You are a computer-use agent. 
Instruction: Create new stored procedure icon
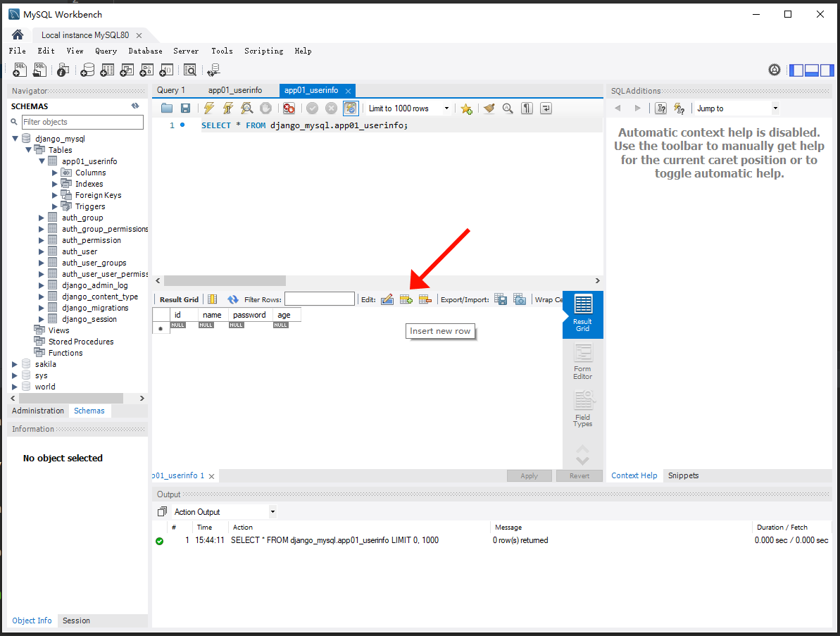[146, 70]
